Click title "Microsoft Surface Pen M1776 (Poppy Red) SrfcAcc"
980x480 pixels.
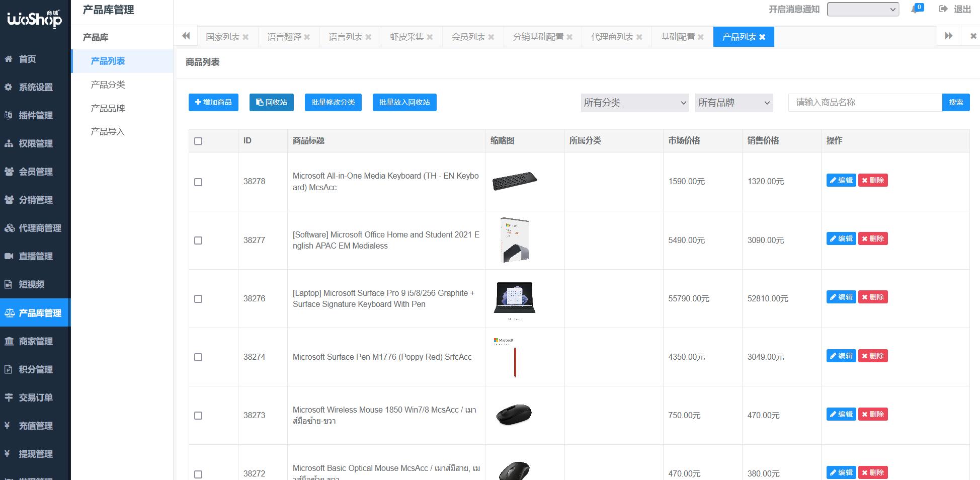click(x=382, y=357)
